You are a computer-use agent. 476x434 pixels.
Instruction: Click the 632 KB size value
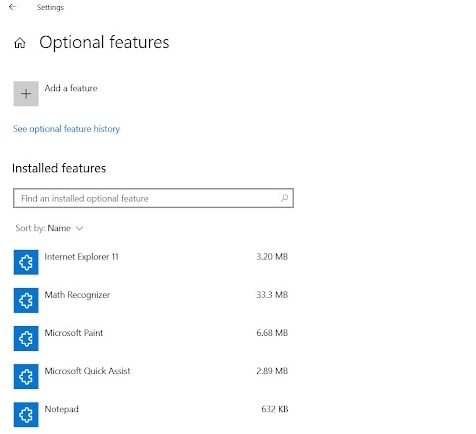coord(275,409)
